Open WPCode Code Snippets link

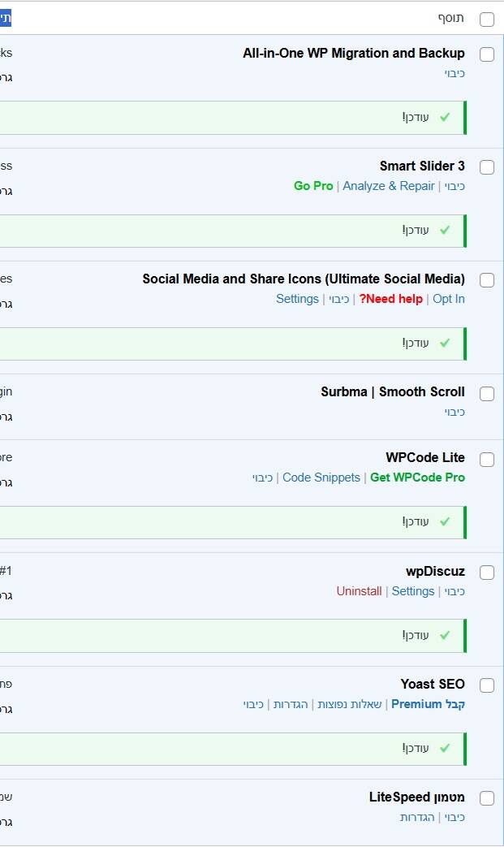click(x=321, y=478)
